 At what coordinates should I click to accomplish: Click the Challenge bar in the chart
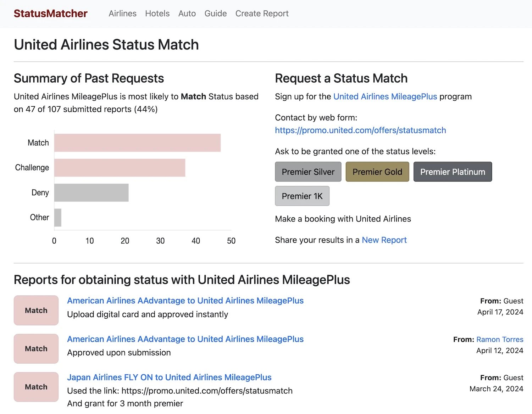click(x=120, y=168)
